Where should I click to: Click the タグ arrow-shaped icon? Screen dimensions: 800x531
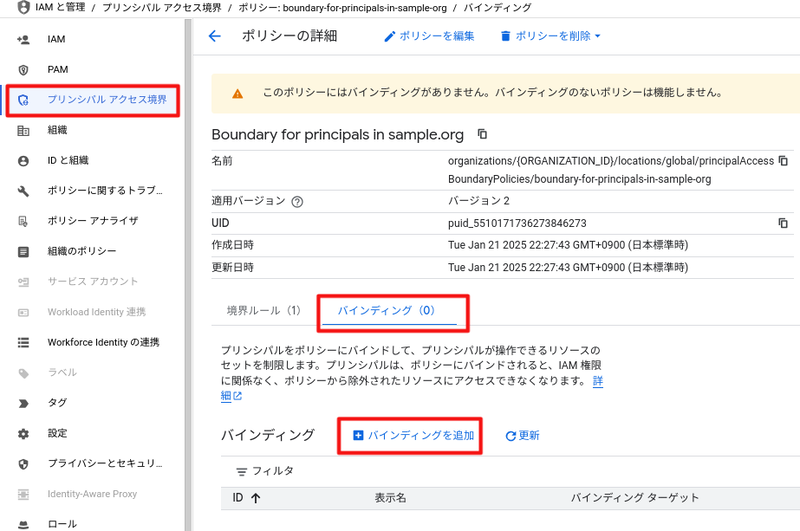[23, 403]
